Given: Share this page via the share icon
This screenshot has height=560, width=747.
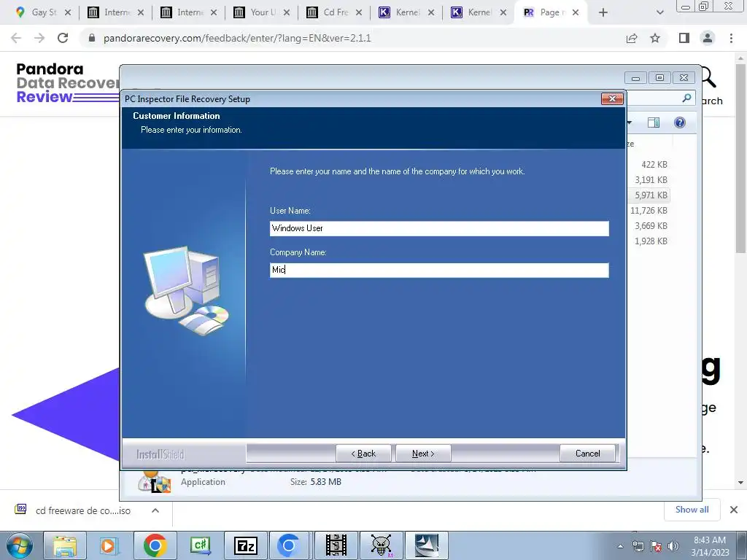Looking at the screenshot, I should coord(632,38).
